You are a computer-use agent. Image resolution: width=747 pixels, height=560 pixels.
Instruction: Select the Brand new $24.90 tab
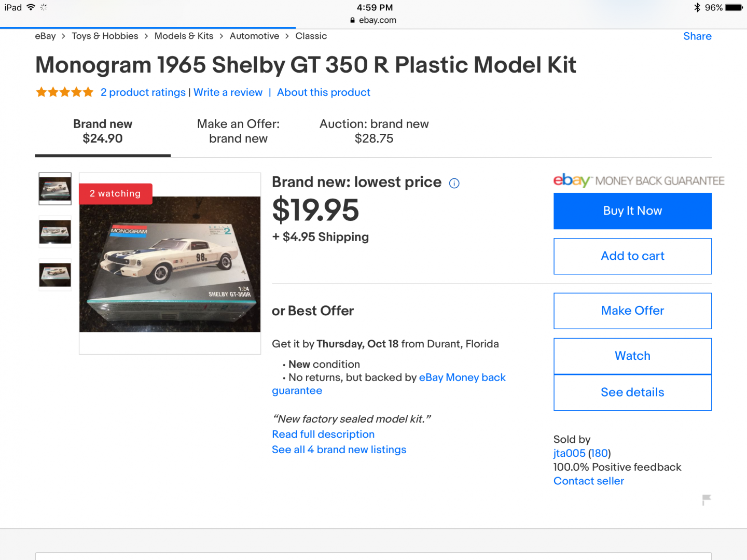click(103, 131)
